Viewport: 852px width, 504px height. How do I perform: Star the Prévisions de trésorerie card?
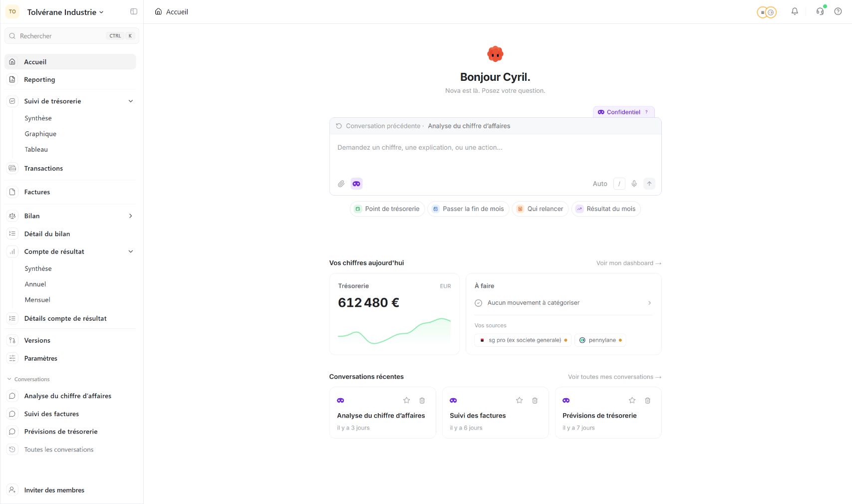click(x=632, y=400)
